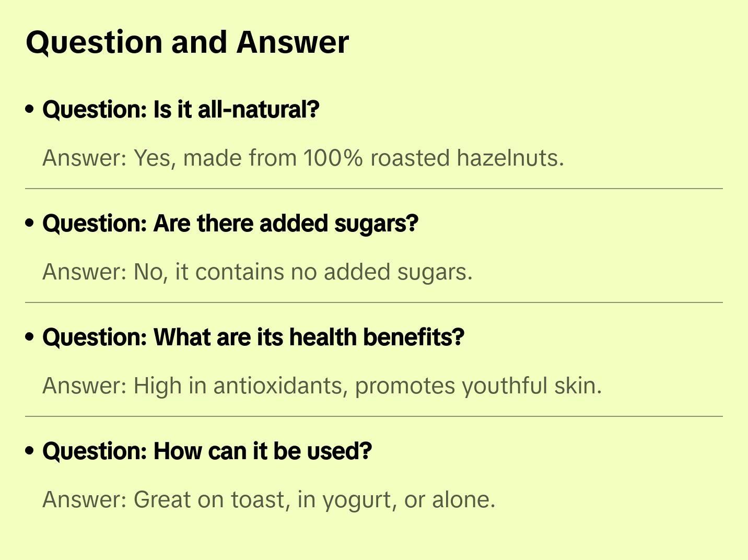The height and width of the screenshot is (560, 748).
Task: Click the answer about promoting youthful skin
Action: point(322,386)
